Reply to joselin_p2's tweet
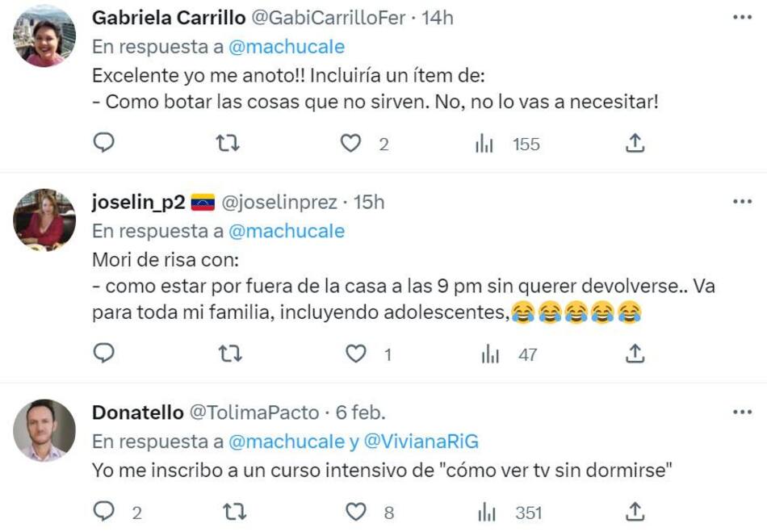The height and width of the screenshot is (532, 767). pos(104,354)
